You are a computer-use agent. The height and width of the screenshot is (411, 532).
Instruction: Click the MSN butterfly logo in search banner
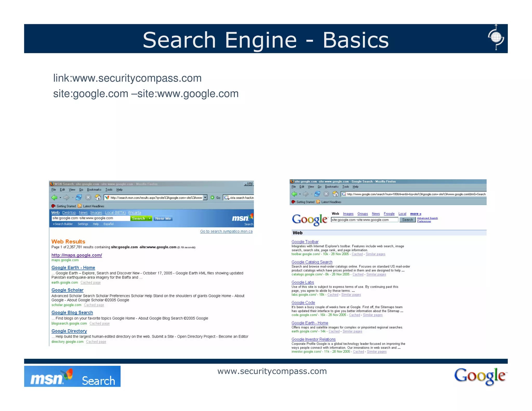[243, 218]
